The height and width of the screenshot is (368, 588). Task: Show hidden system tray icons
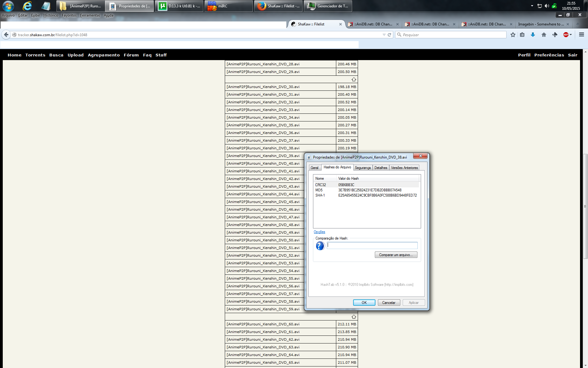(x=532, y=6)
